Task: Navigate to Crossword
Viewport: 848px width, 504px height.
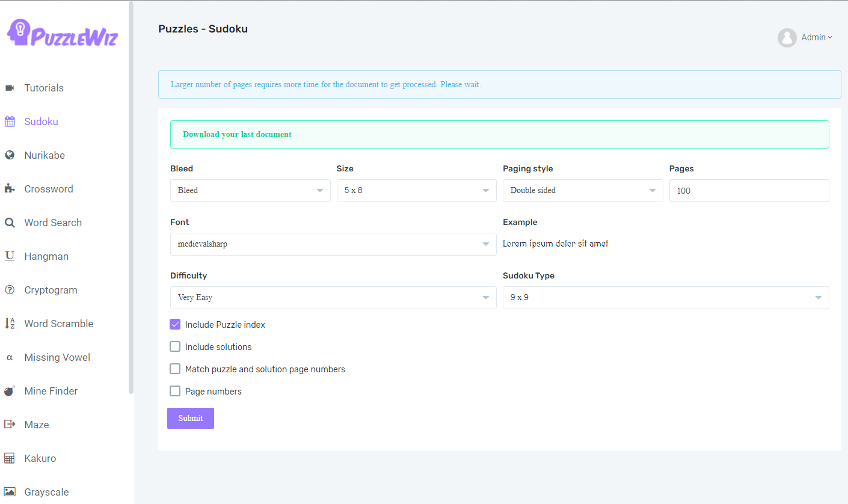Action: (x=49, y=189)
